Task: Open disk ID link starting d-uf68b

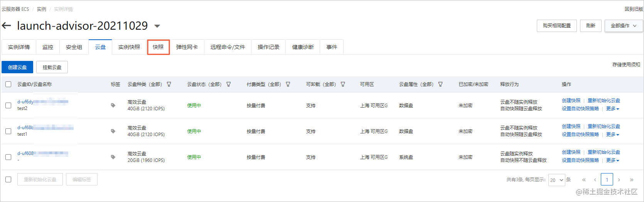Action: pyautogui.click(x=46, y=128)
